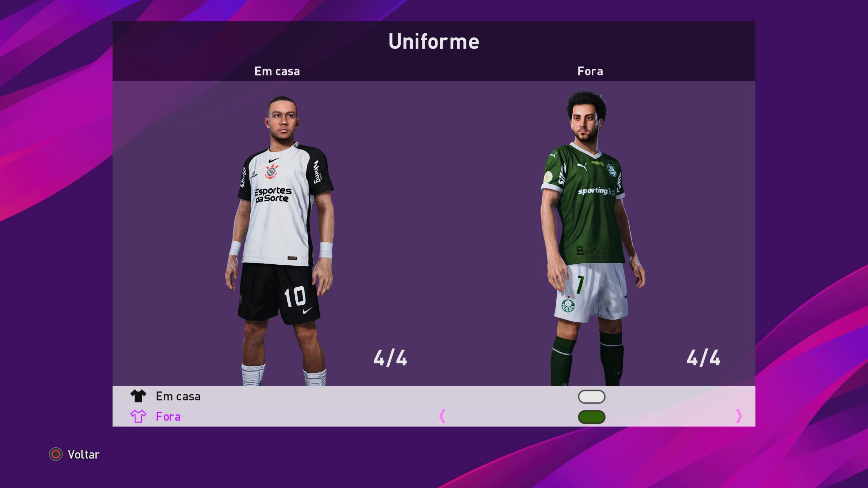Image resolution: width=868 pixels, height=488 pixels.
Task: Click the white kit color swatch
Action: 592,396
